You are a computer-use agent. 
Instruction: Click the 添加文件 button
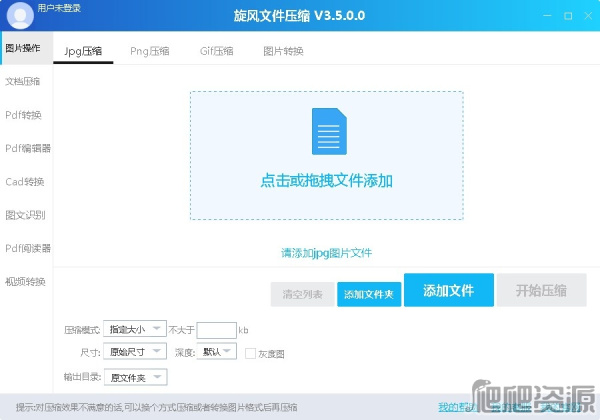448,290
